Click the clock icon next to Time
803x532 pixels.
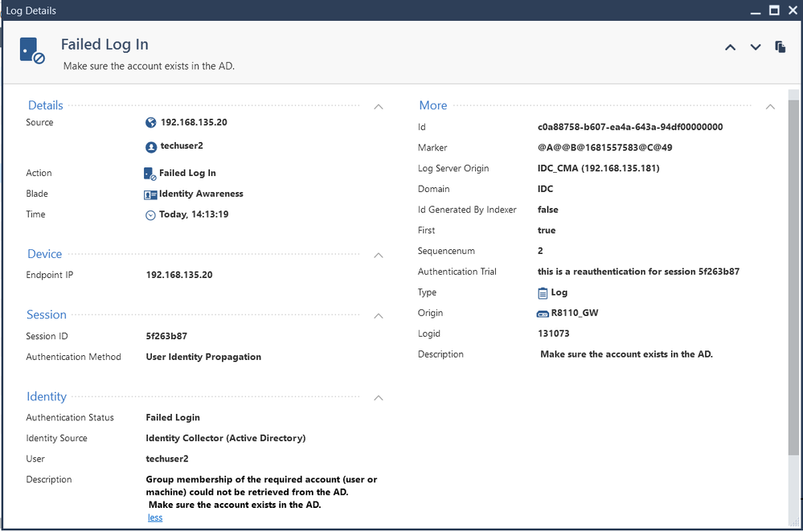(150, 215)
